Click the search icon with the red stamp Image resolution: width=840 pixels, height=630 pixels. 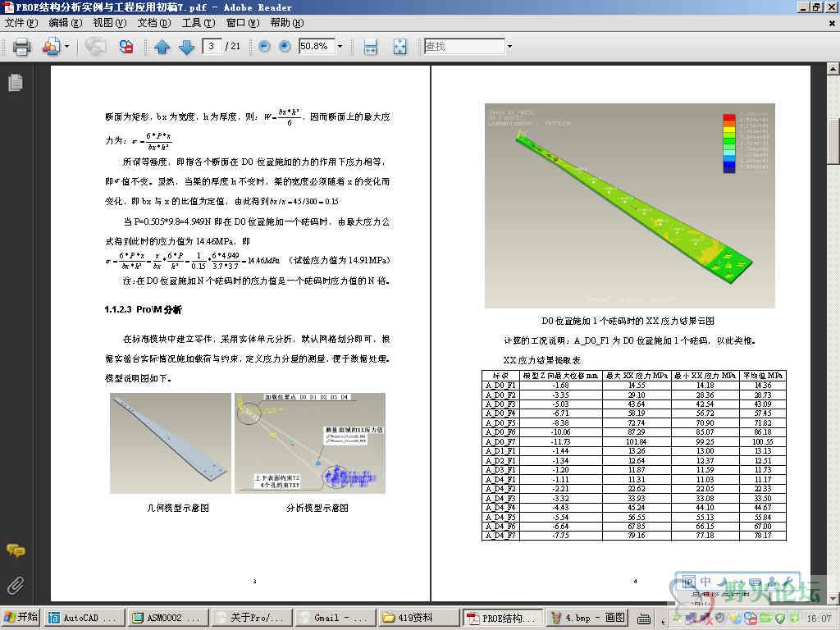click(126, 47)
